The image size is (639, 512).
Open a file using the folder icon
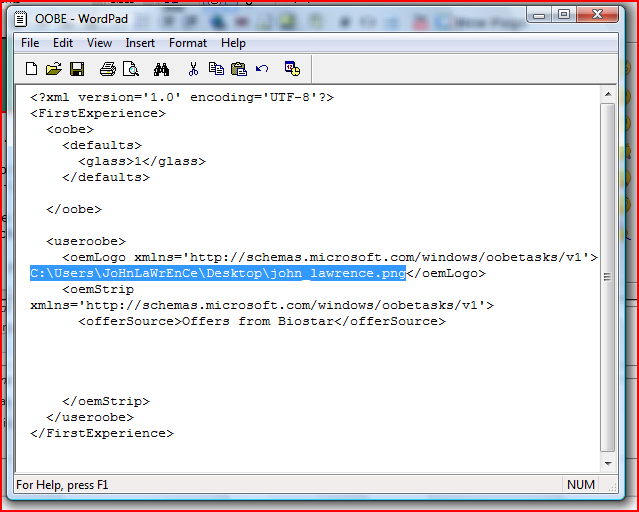click(x=53, y=69)
